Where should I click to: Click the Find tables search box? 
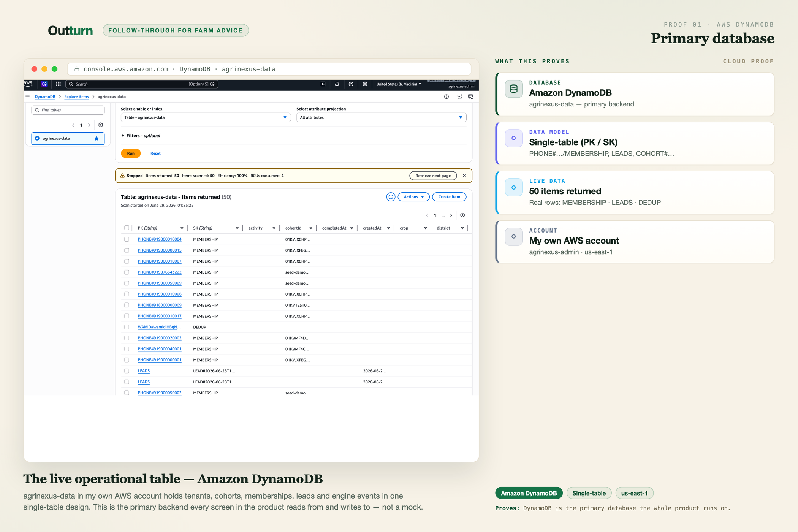click(x=68, y=110)
